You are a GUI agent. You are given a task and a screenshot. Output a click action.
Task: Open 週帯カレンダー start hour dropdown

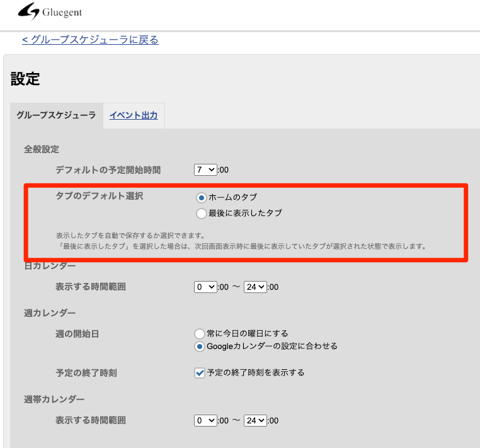coord(205,420)
